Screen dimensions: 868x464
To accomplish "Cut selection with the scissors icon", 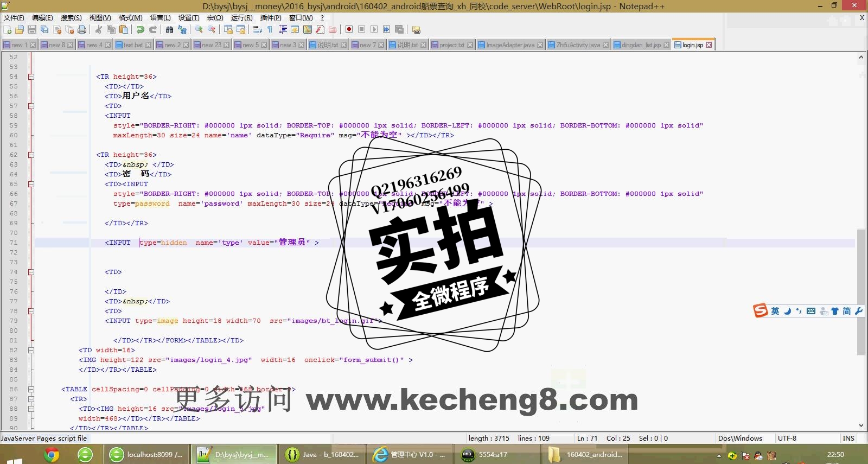I will [99, 29].
